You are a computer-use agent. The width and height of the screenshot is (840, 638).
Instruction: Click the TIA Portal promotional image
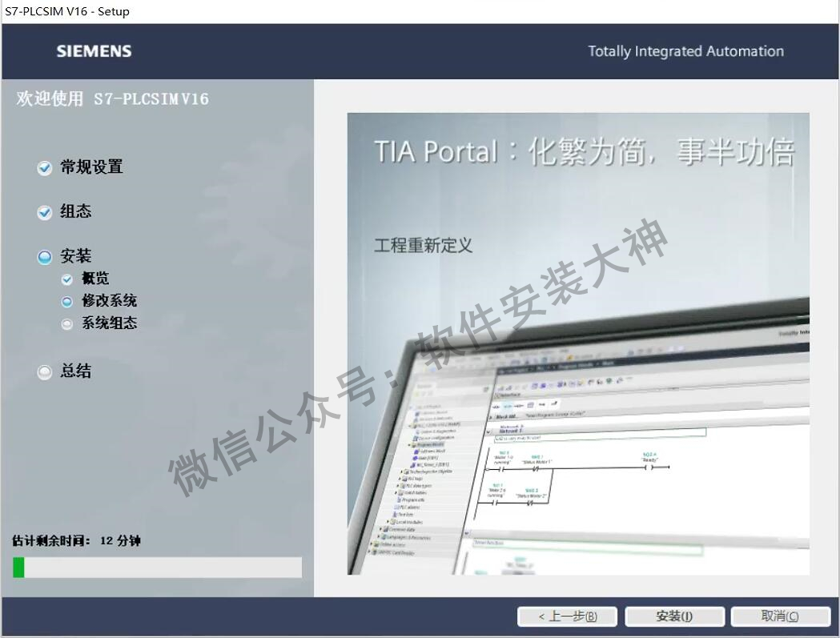pos(578,343)
